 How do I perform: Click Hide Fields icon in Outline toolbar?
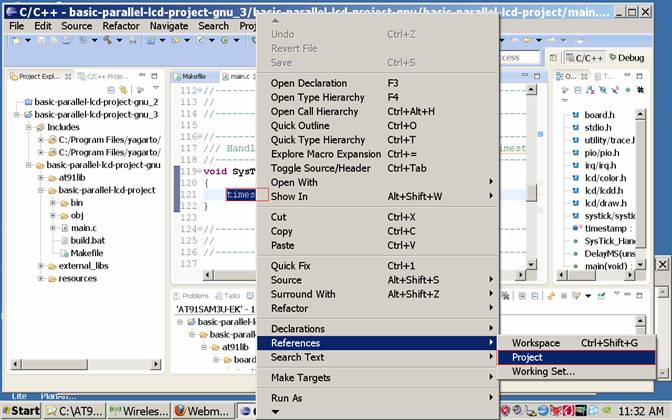pos(603,90)
